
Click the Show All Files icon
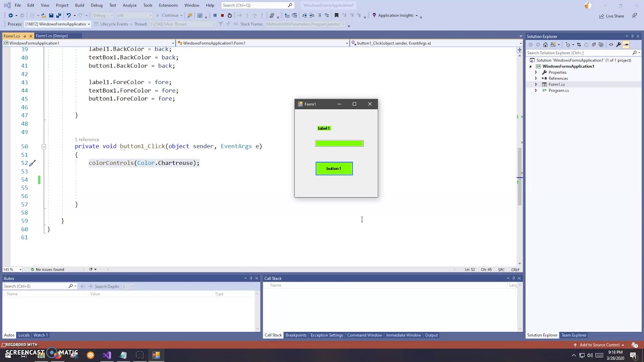(601, 44)
